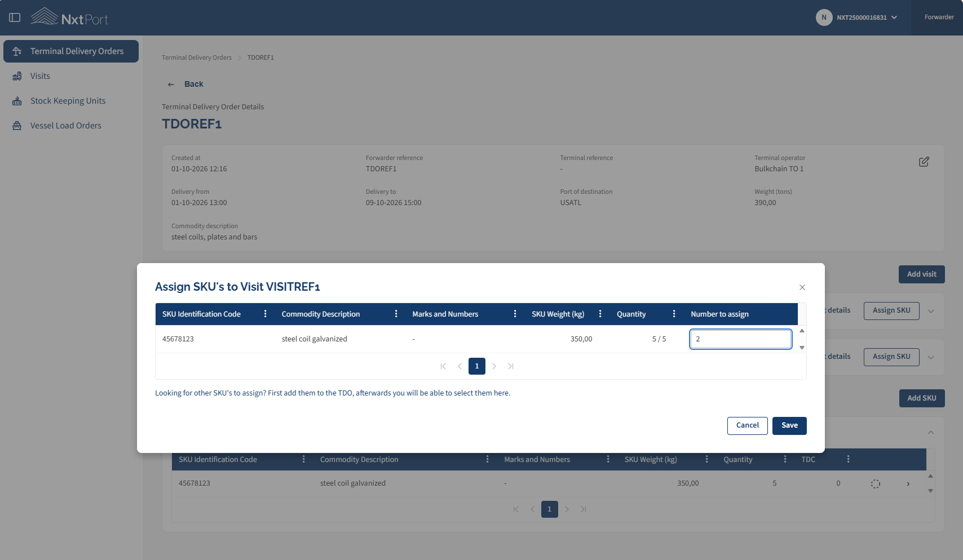
Task: Open Terminal Delivery Orders in sidebar
Action: pyautogui.click(x=71, y=51)
